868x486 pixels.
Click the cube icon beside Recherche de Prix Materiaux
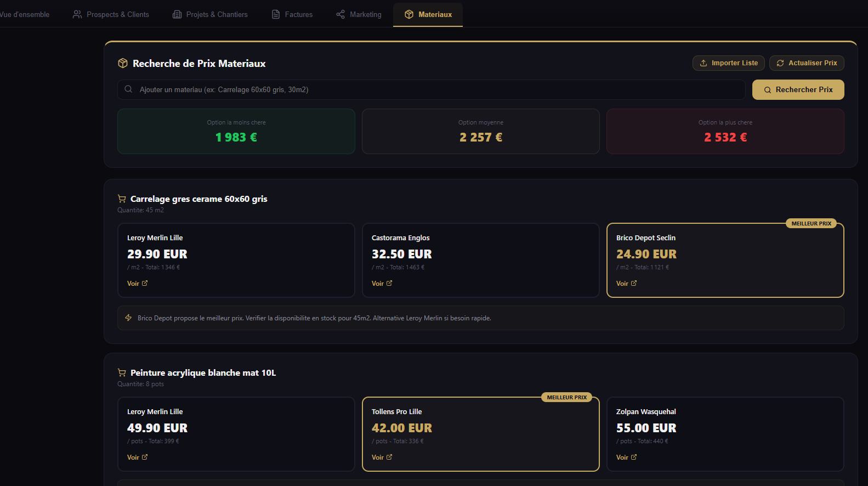(x=123, y=64)
